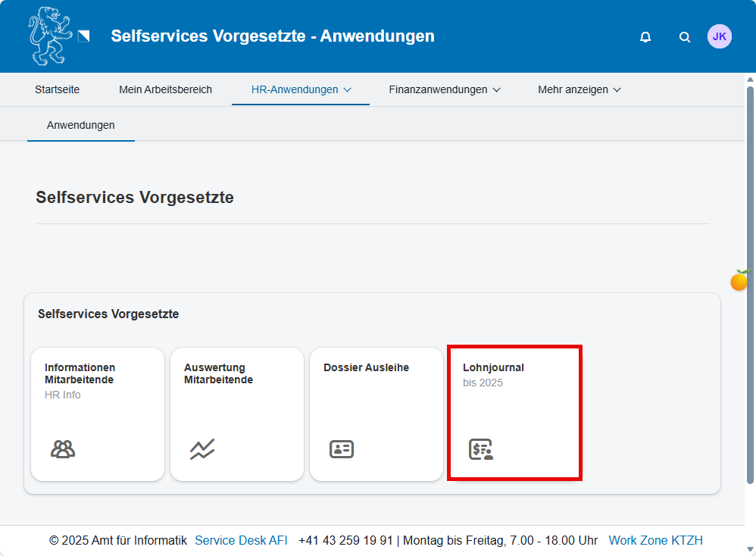The image size is (756, 556).
Task: Expand the Finanzanwendungen dropdown menu
Action: pos(445,89)
